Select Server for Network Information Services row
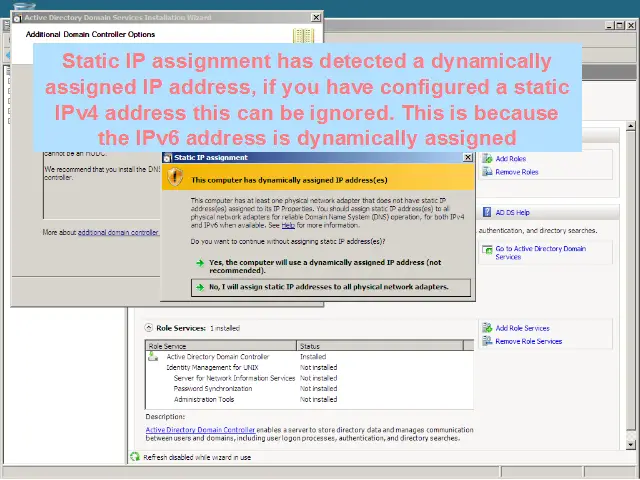 click(x=309, y=378)
